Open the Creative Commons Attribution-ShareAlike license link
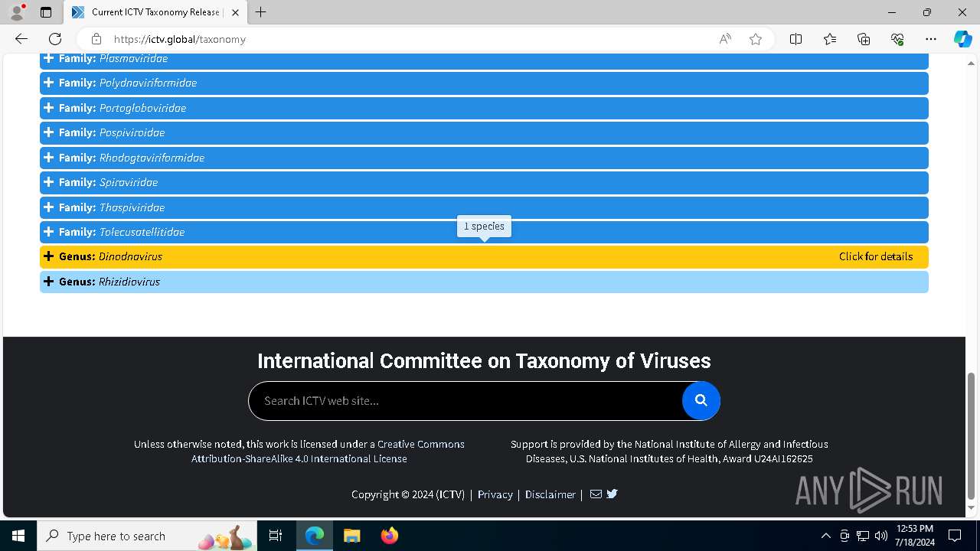 tap(328, 452)
